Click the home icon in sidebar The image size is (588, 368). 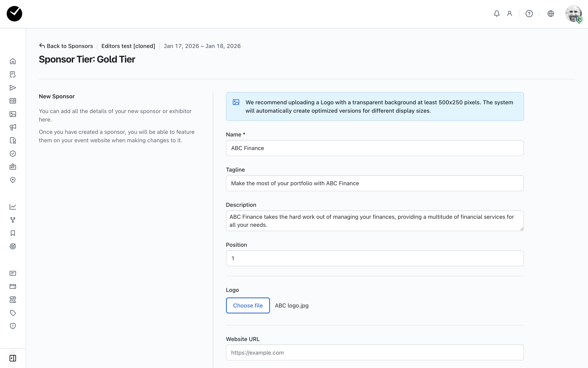13,61
